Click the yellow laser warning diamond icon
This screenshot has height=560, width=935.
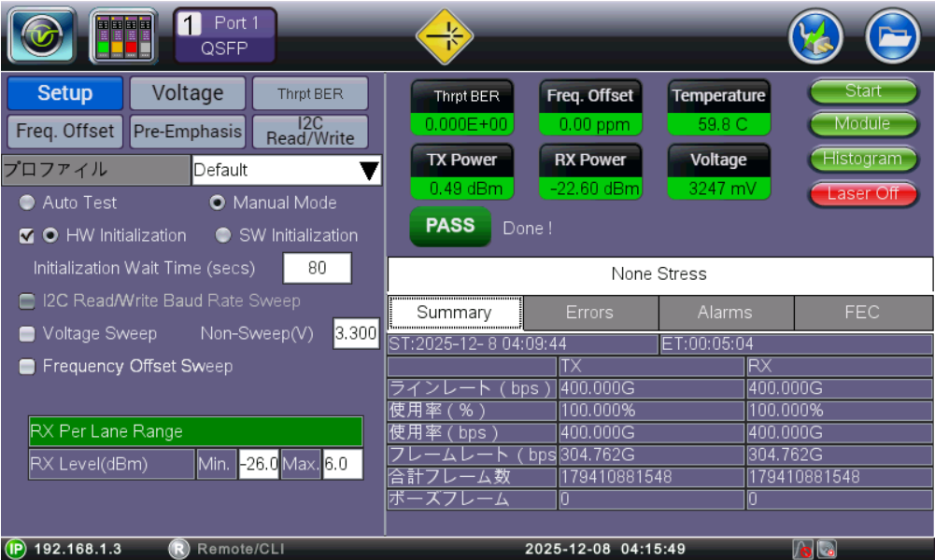(444, 35)
